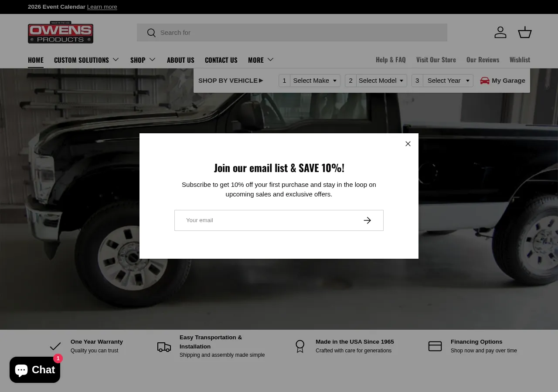Click the search magnifier icon

coord(151,33)
